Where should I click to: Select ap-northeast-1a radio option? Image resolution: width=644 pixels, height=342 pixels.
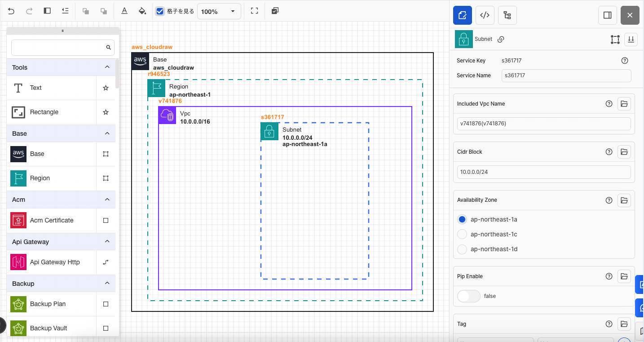462,219
